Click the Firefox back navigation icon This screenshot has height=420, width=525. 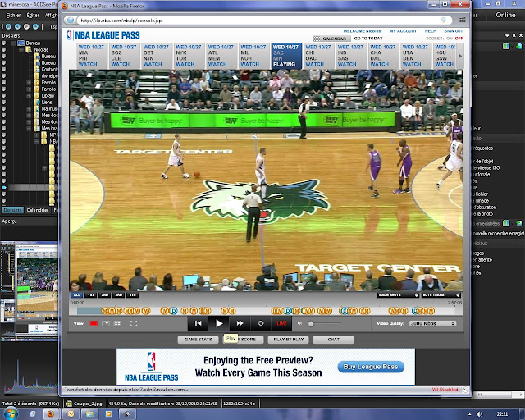coord(71,20)
